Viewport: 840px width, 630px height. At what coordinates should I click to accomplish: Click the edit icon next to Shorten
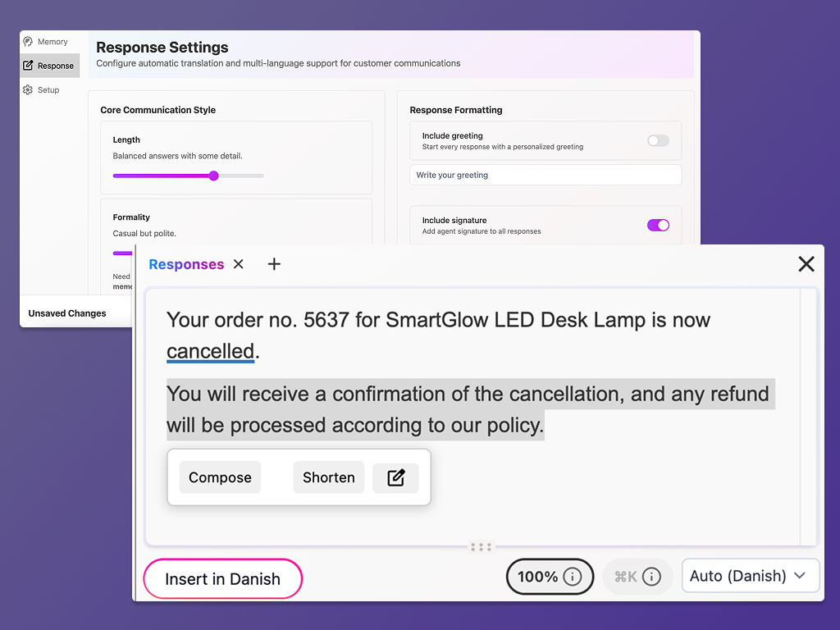click(396, 477)
